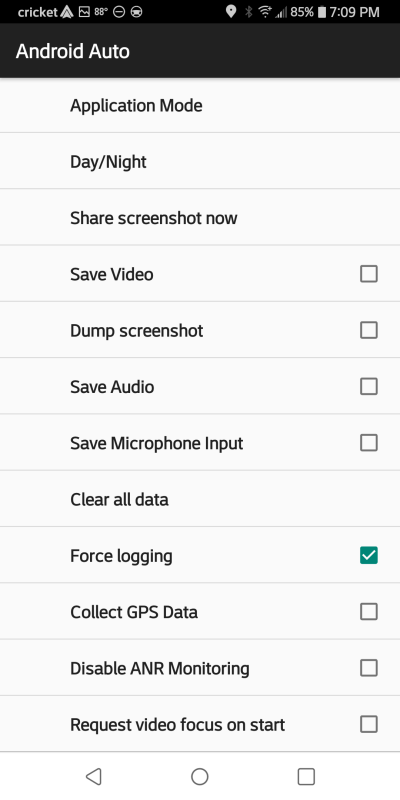Check the Collect GPS Data box
Image resolution: width=400 pixels, height=800 pixels.
(x=369, y=611)
